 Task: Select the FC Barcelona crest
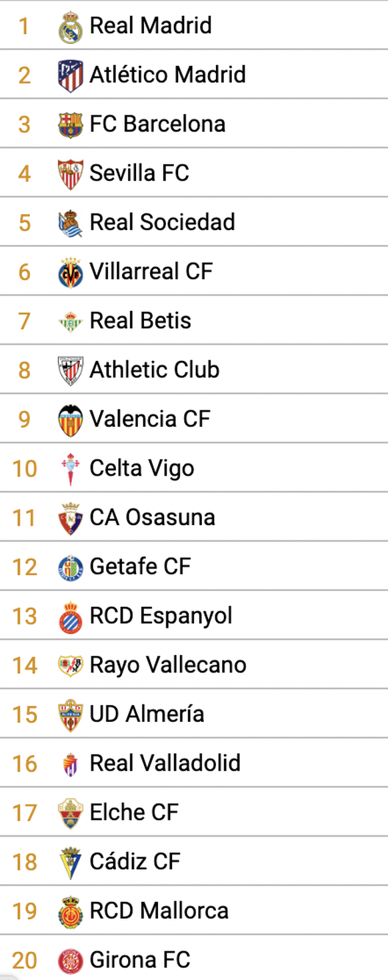[70, 125]
